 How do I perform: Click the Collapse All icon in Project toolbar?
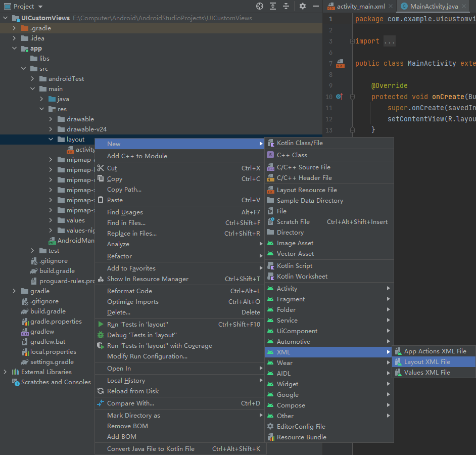coord(286,6)
